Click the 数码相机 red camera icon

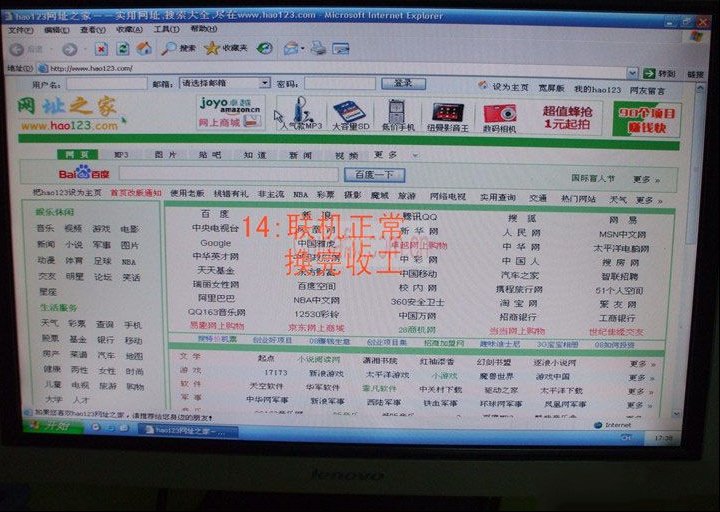pos(500,118)
